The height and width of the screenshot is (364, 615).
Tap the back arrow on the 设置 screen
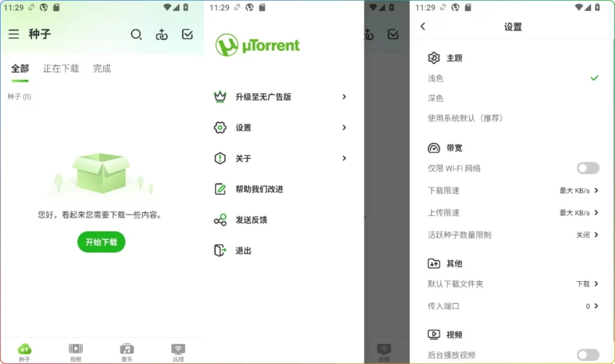(x=423, y=26)
